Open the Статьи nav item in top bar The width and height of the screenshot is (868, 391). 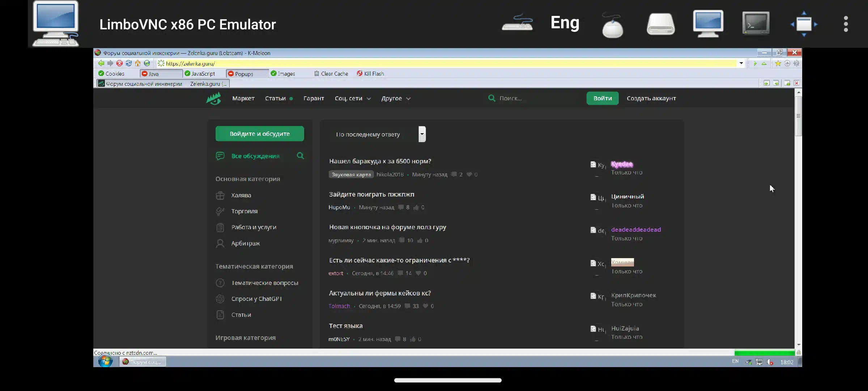coord(278,98)
